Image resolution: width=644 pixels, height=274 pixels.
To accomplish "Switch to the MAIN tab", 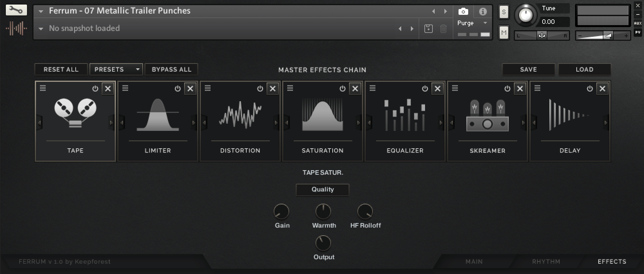I will pyautogui.click(x=474, y=261).
